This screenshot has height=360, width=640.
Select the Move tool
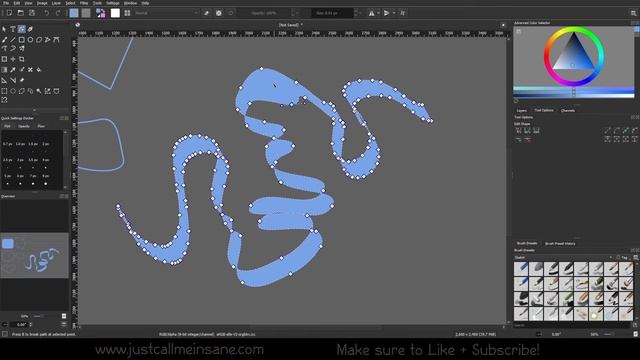13,59
